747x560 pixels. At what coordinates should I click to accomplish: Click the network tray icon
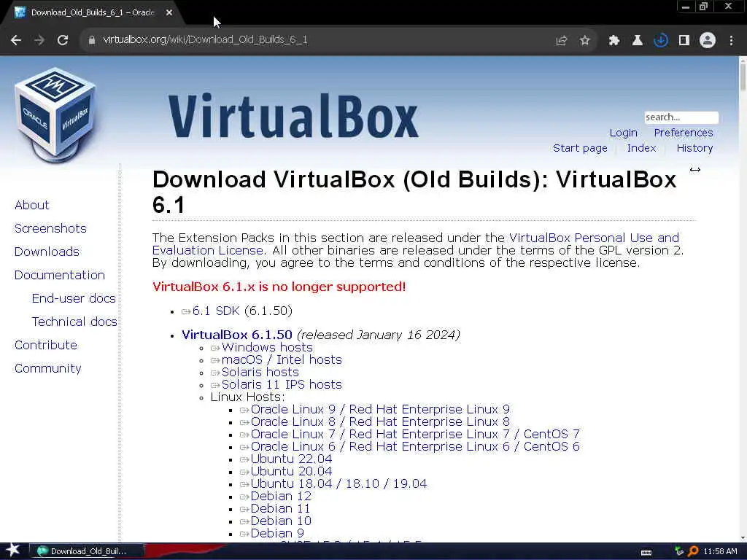[679, 551]
